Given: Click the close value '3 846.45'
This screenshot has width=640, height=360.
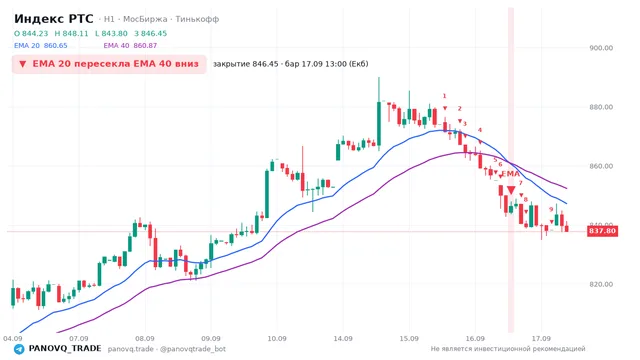Looking at the screenshot, I should tap(151, 33).
